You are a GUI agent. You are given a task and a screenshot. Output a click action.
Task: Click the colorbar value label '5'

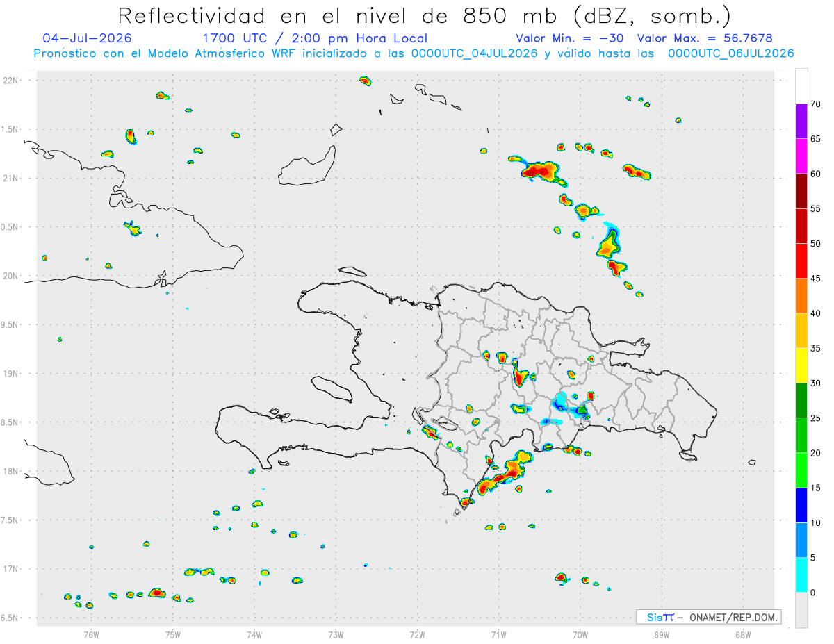coord(812,558)
